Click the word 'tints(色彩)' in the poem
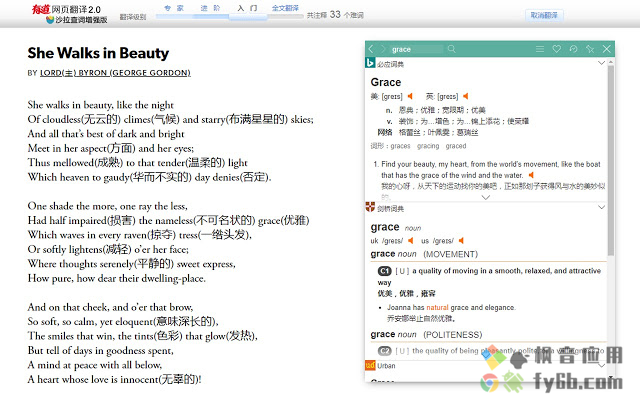The width and height of the screenshot is (640, 400). [157, 336]
